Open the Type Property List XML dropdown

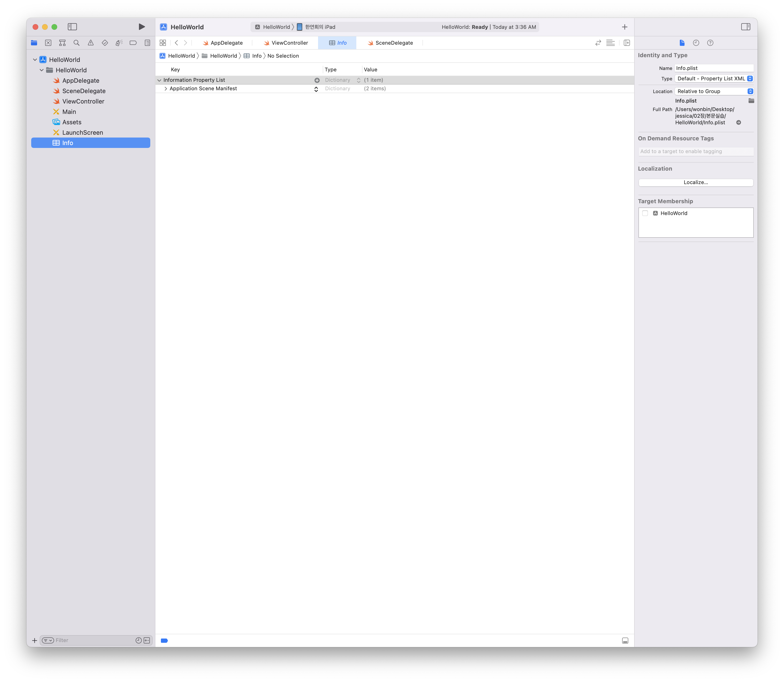pos(714,78)
